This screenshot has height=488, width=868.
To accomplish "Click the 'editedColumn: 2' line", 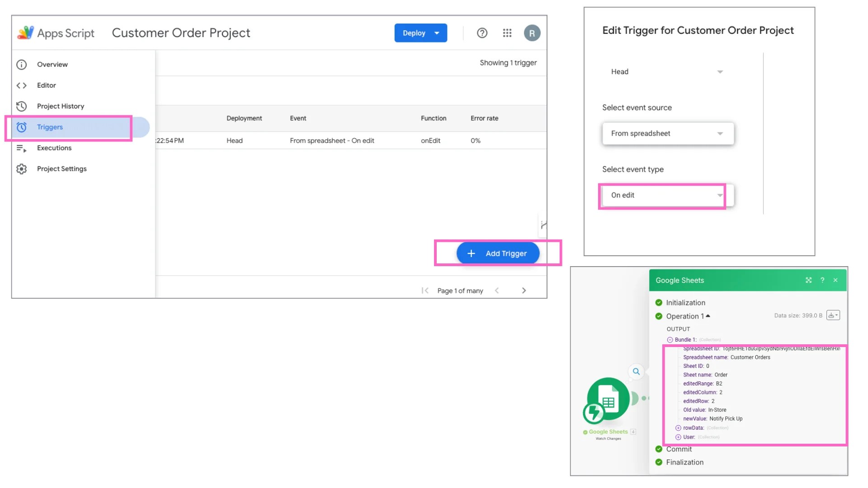I will coord(703,392).
